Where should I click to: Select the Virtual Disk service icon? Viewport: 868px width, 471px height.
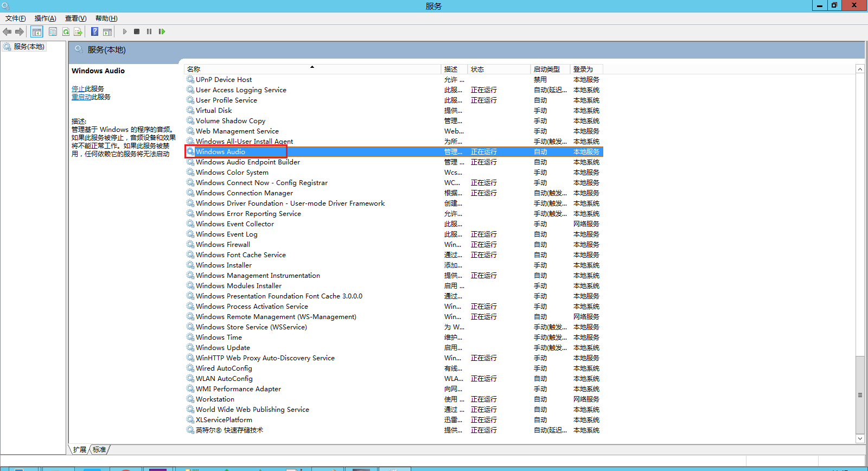tap(190, 110)
